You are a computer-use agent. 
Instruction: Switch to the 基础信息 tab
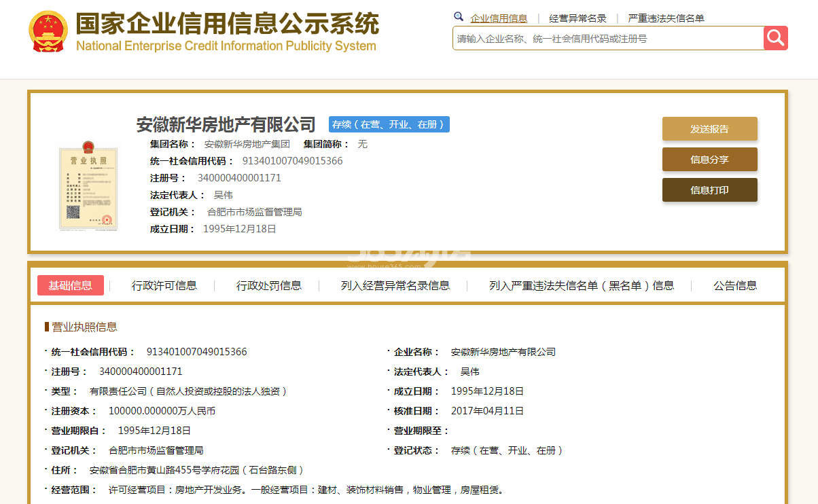tap(71, 285)
